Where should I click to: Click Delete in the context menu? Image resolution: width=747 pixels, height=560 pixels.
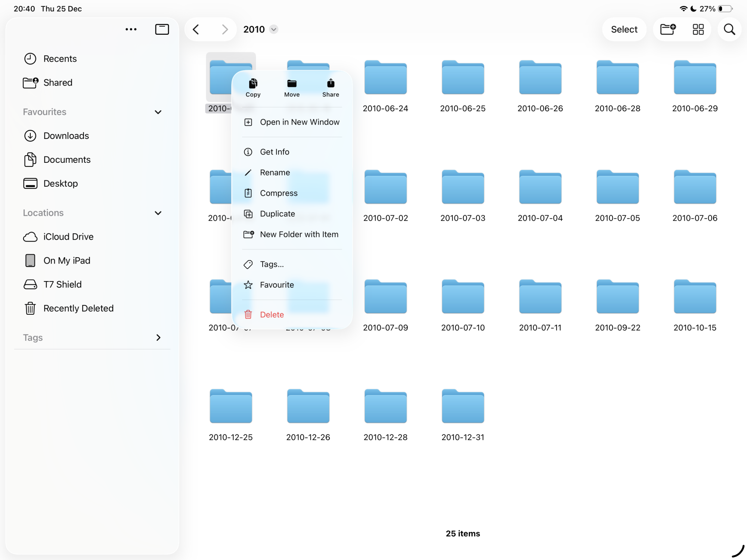pyautogui.click(x=272, y=315)
